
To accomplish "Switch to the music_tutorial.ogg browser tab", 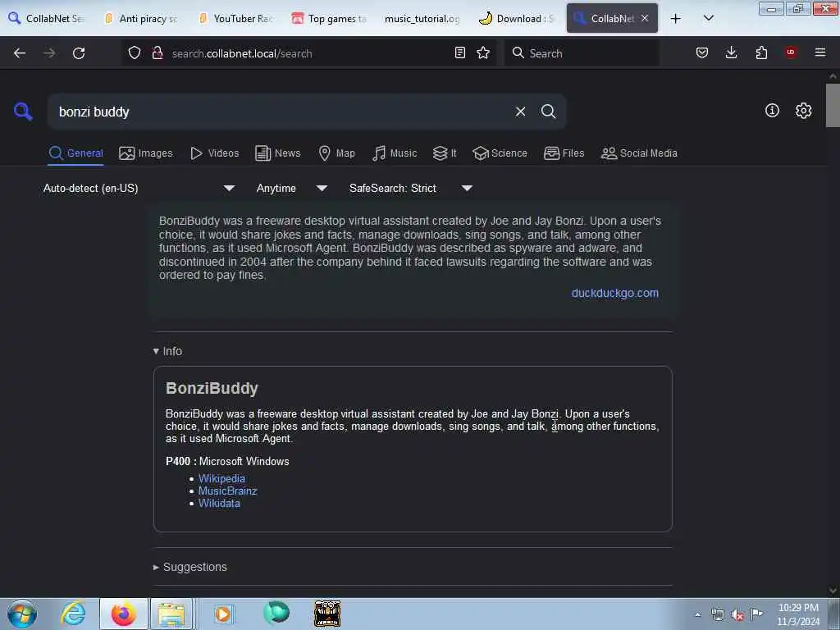I will pyautogui.click(x=422, y=18).
